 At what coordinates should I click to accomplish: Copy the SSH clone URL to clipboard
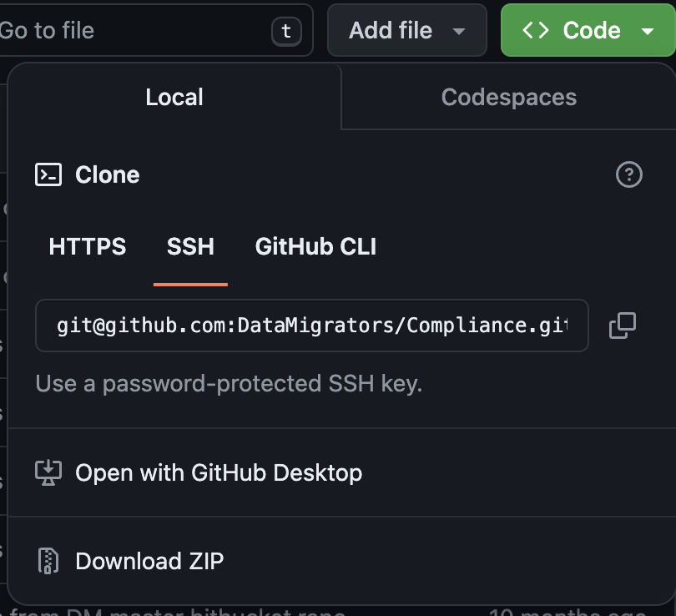(623, 326)
